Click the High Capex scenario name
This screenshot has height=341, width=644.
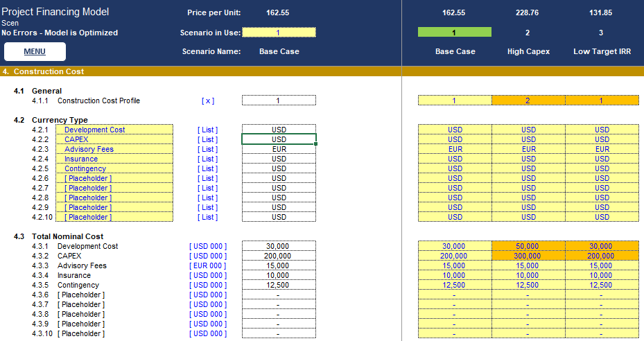click(x=528, y=51)
